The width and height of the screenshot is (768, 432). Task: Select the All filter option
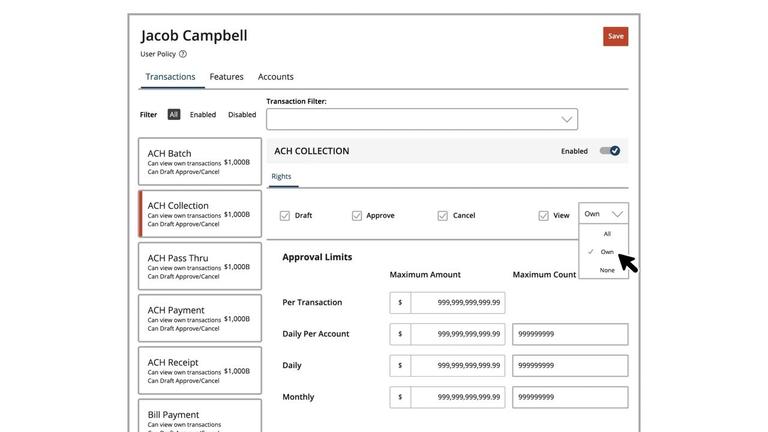tap(173, 115)
